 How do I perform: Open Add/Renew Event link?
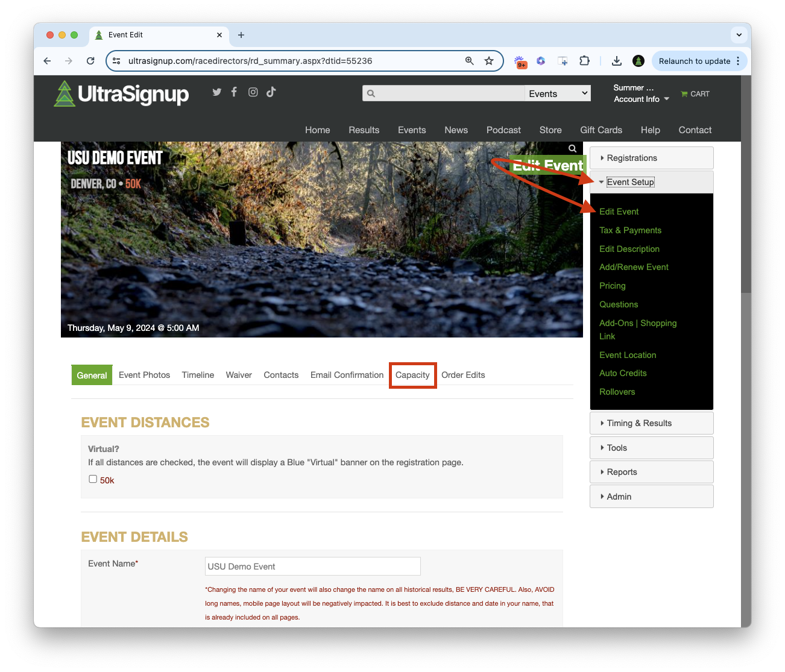click(x=634, y=267)
